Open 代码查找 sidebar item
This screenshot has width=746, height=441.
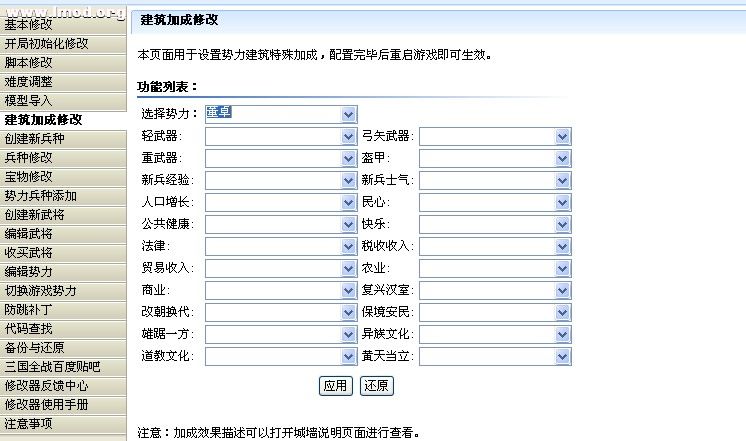tap(63, 329)
